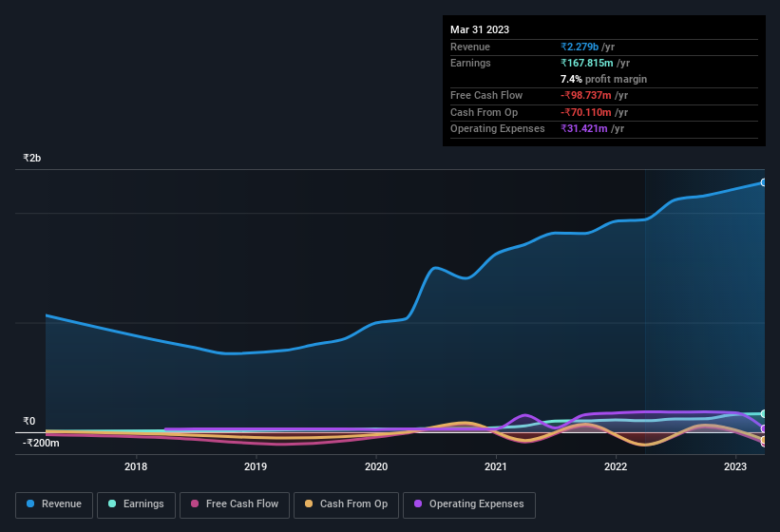Click the Free Cash Flow tooltip label

coord(486,95)
